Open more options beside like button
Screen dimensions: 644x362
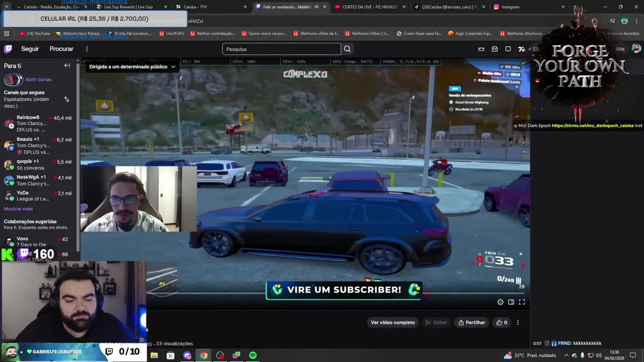click(518, 322)
